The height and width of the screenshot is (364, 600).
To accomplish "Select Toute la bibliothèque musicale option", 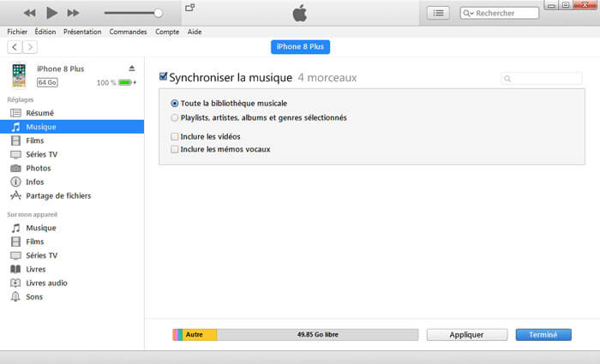I will (175, 104).
